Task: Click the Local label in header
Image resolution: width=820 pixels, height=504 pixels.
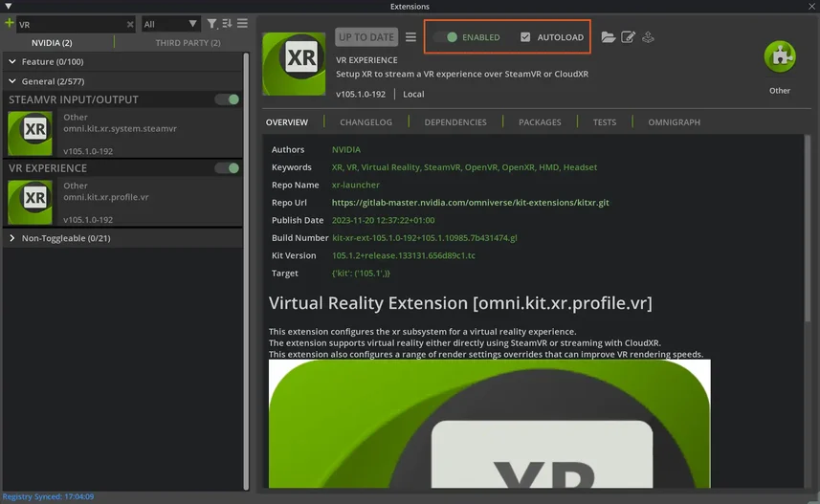Action: 413,94
